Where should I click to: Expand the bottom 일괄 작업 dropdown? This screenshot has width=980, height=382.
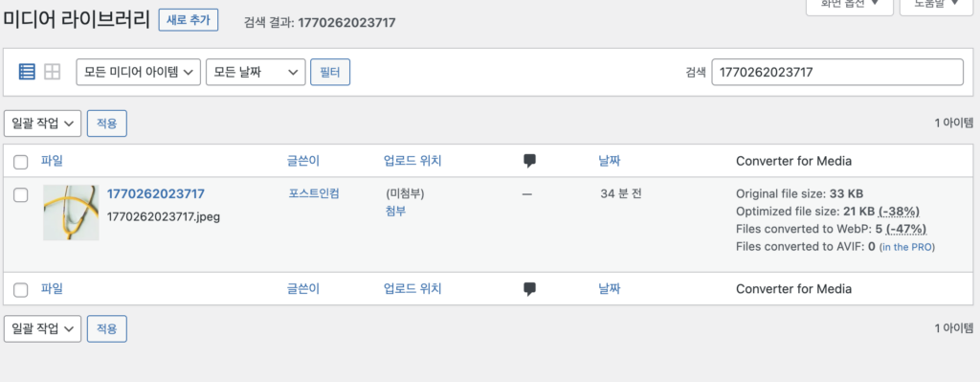[42, 328]
